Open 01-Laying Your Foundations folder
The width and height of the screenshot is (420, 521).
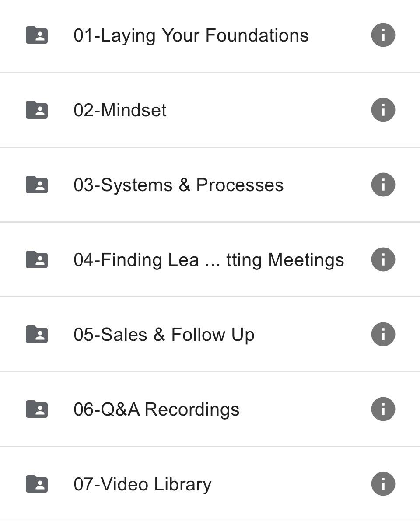click(x=191, y=36)
